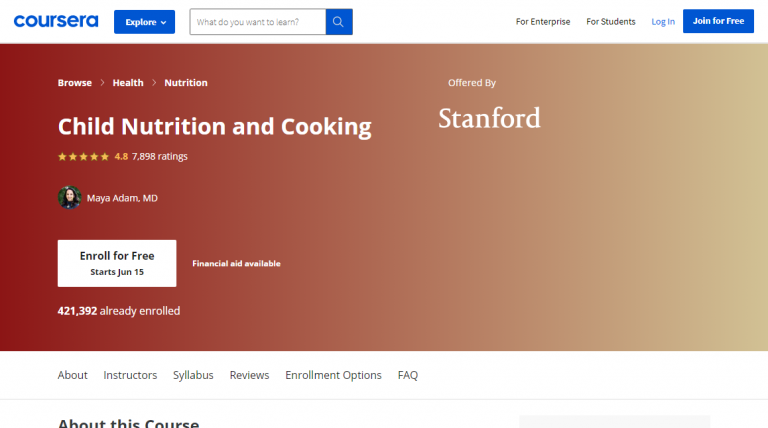Open the For Students link
Viewport: 768px width, 428px height.
(610, 22)
